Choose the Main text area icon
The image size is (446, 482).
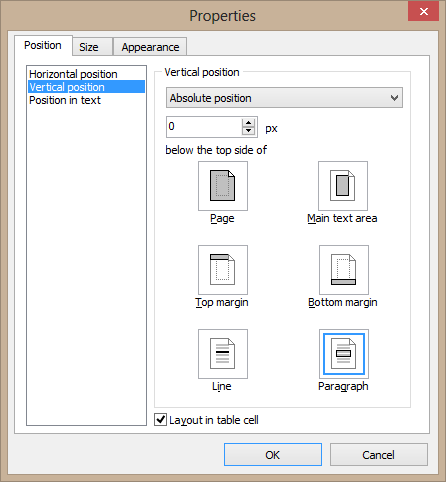coord(343,186)
